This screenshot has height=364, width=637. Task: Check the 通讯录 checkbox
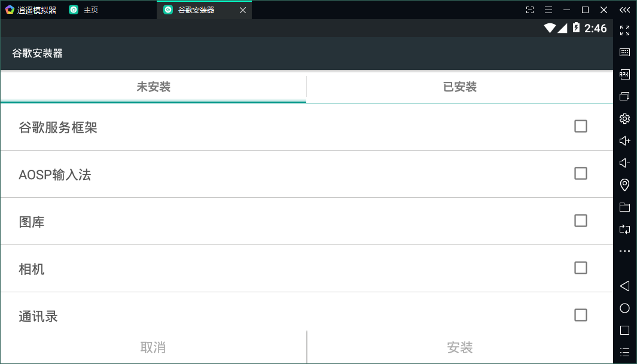pyautogui.click(x=581, y=315)
